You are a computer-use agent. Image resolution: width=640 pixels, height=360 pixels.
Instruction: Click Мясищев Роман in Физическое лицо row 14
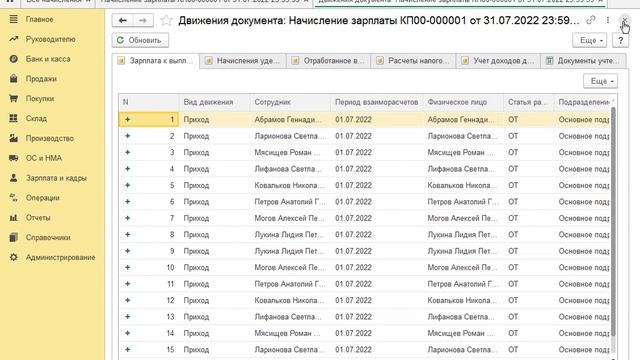coord(463,333)
